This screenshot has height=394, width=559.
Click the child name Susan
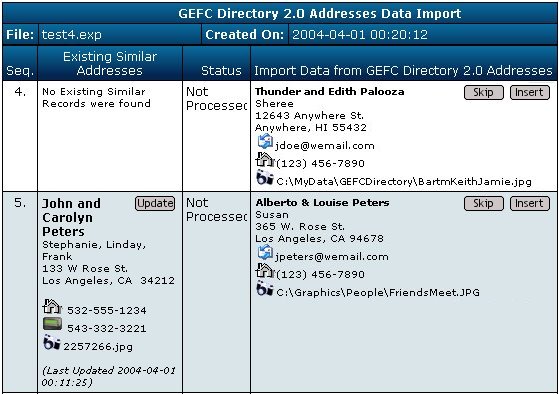click(272, 215)
